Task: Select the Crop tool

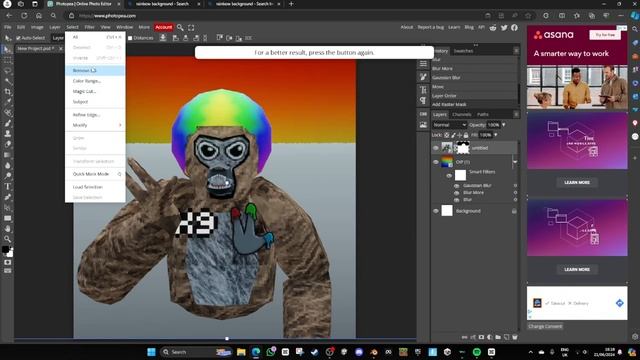Action: tap(7, 92)
